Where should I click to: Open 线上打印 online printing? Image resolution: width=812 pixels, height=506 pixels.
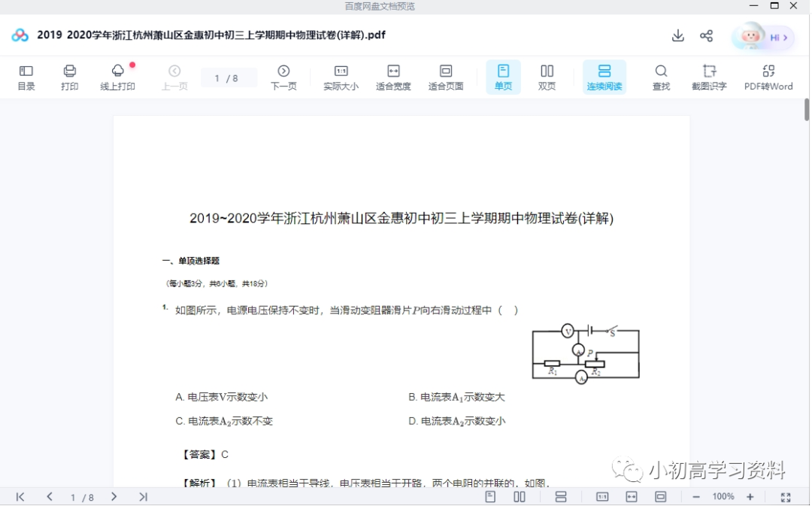[x=117, y=77]
